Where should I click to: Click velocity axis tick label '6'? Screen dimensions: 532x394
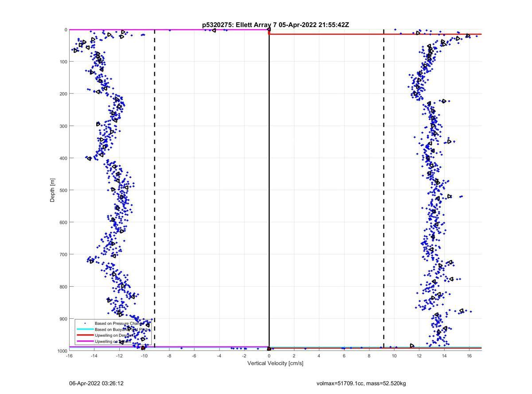click(344, 356)
